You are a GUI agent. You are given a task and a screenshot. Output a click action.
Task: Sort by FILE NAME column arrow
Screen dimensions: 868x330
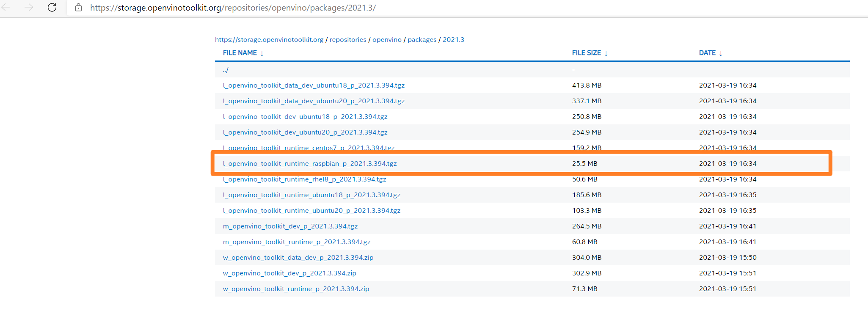(262, 53)
